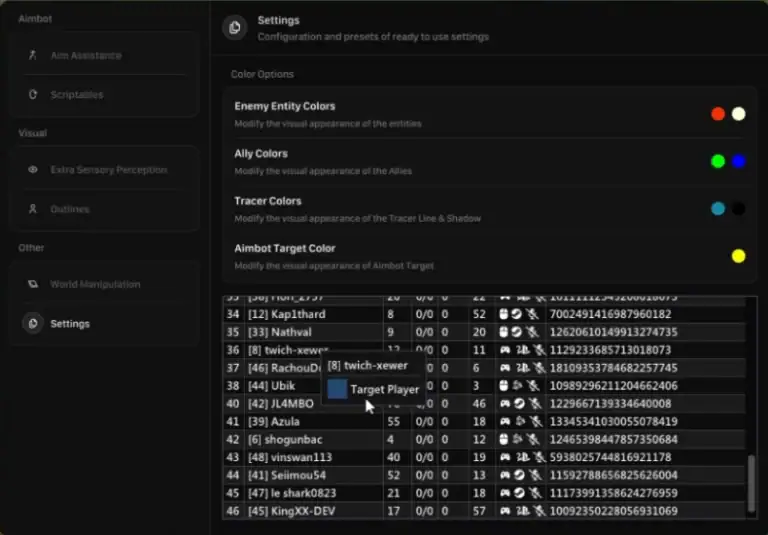Image resolution: width=768 pixels, height=535 pixels.
Task: Click the Outlines person icon
Action: tap(32, 210)
